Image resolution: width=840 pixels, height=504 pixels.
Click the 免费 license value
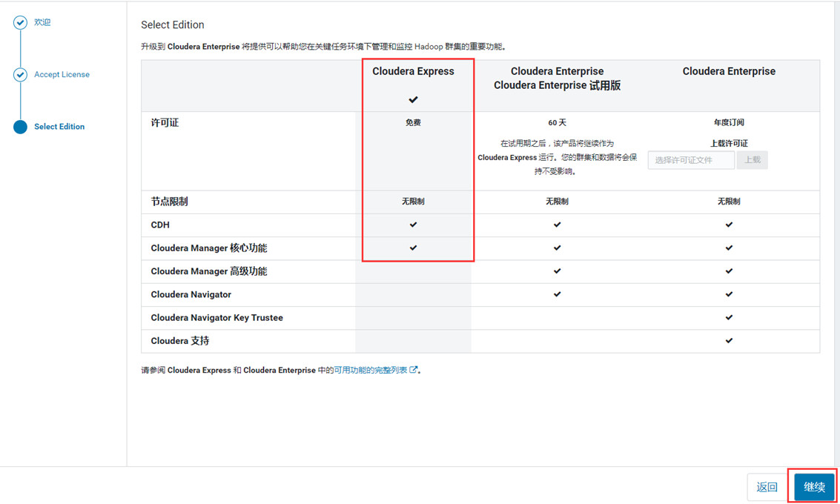413,122
